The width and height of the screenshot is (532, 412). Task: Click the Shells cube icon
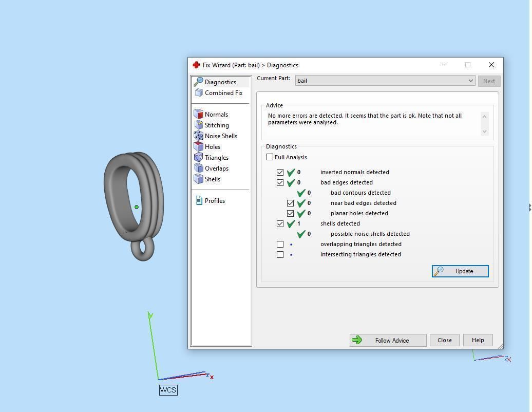tap(199, 179)
